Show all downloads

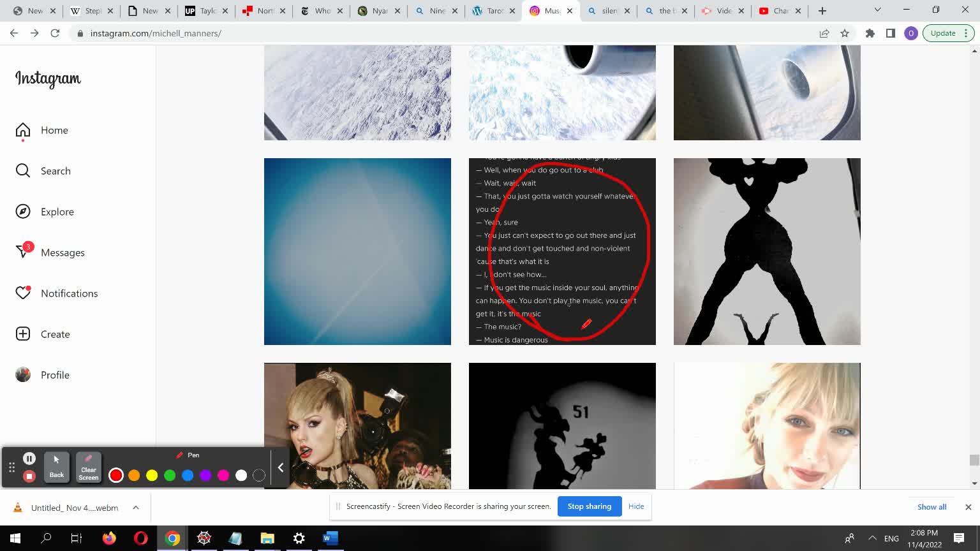[x=932, y=507]
